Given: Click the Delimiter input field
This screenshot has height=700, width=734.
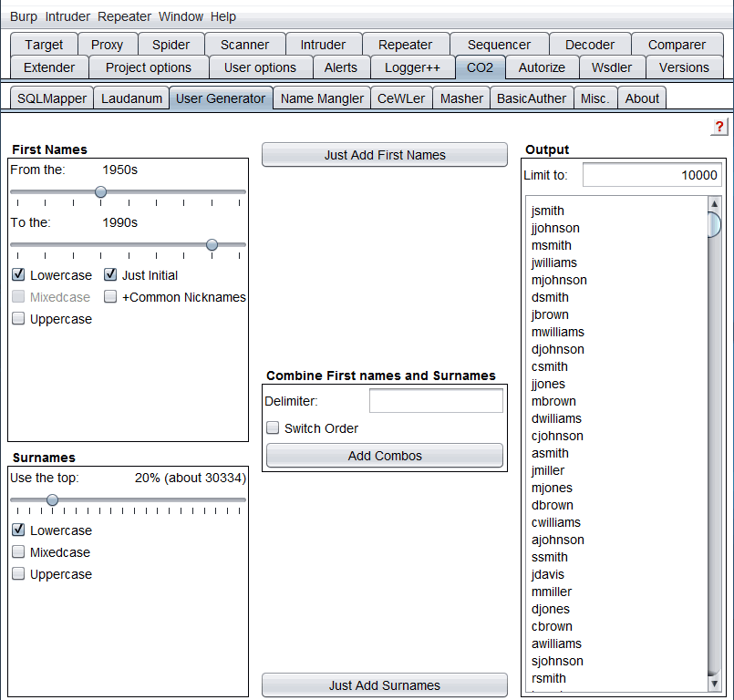Looking at the screenshot, I should point(436,401).
